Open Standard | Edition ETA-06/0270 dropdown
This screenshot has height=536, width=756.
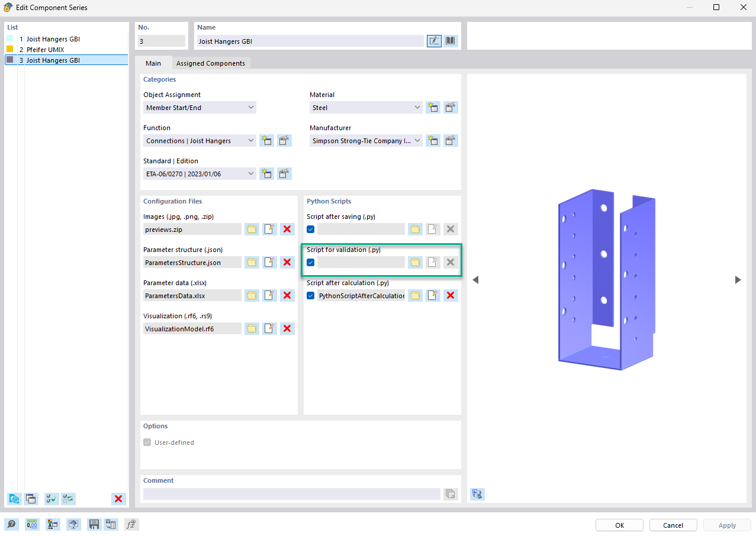click(200, 174)
